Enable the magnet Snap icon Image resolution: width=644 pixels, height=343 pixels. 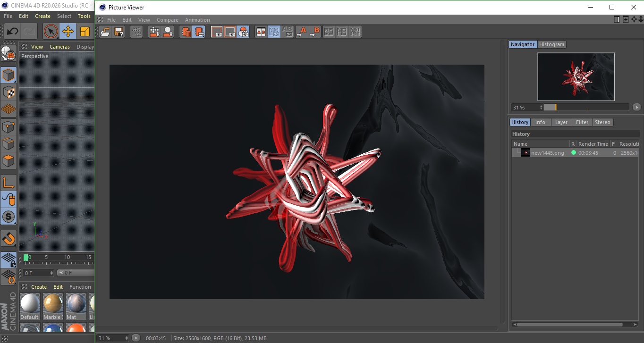pyautogui.click(x=8, y=238)
